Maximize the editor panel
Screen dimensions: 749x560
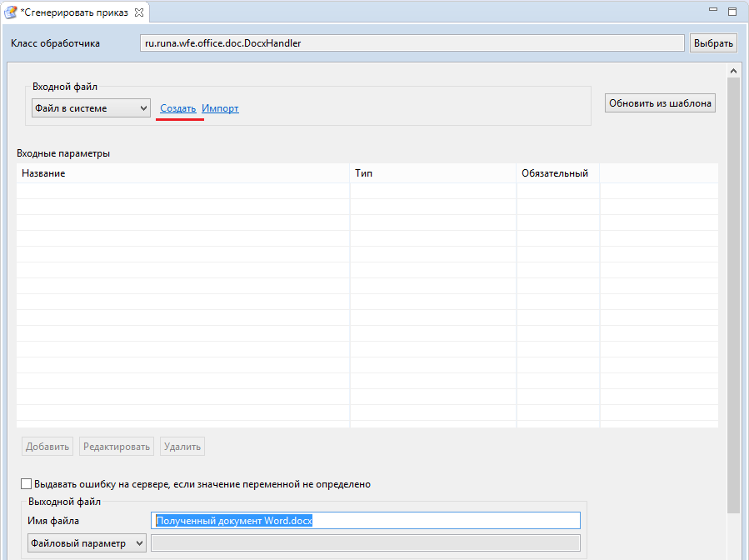(732, 12)
